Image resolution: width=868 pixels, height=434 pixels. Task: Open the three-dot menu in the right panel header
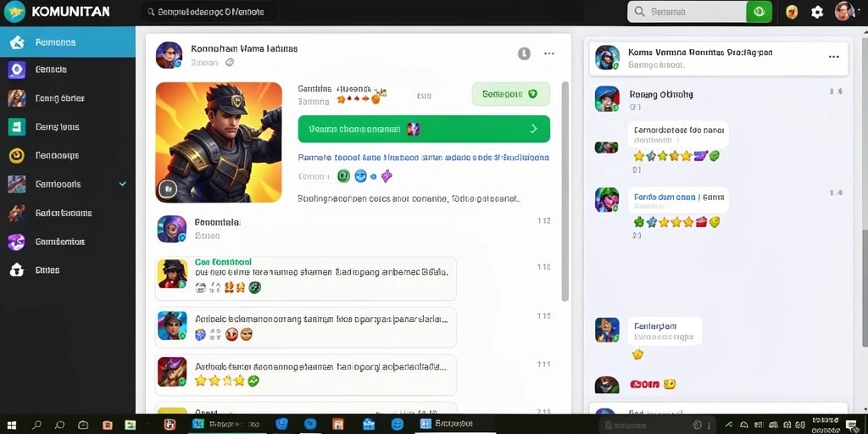coord(834,57)
